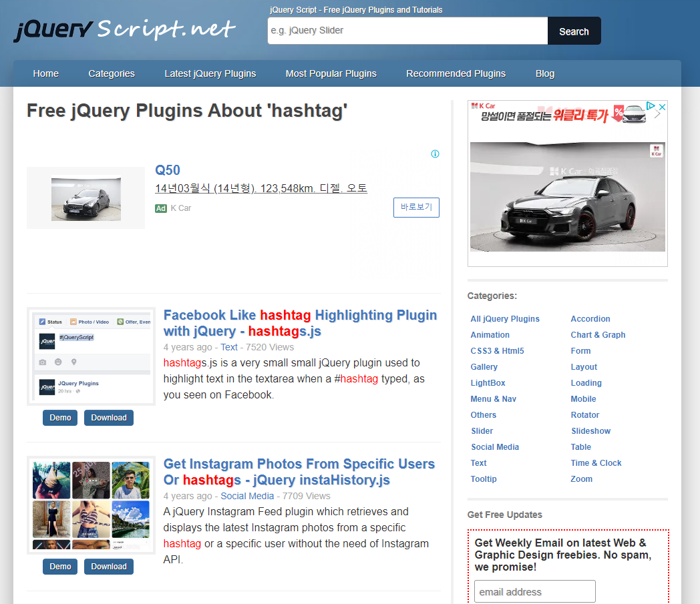Select the Layout category
Screen dimensions: 700x604
tap(584, 367)
